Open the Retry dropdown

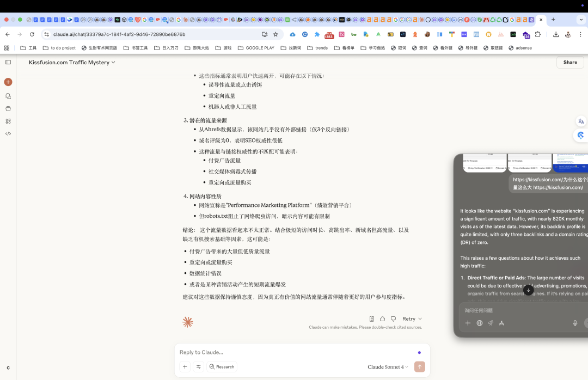pos(412,319)
